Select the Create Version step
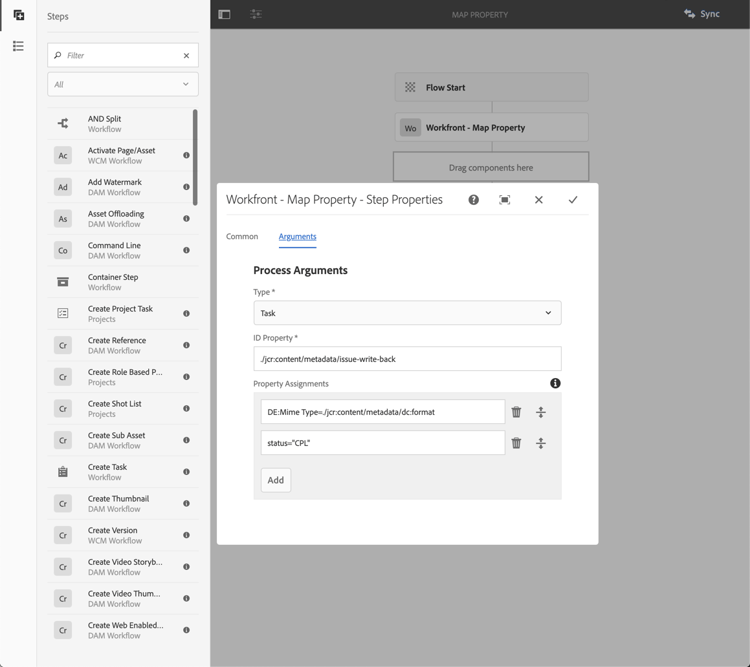 [123, 535]
